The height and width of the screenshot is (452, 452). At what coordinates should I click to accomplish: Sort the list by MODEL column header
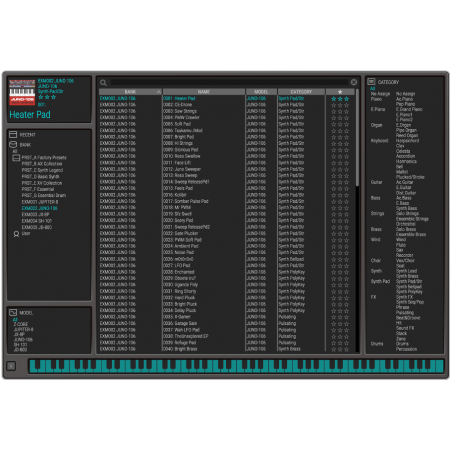(261, 92)
